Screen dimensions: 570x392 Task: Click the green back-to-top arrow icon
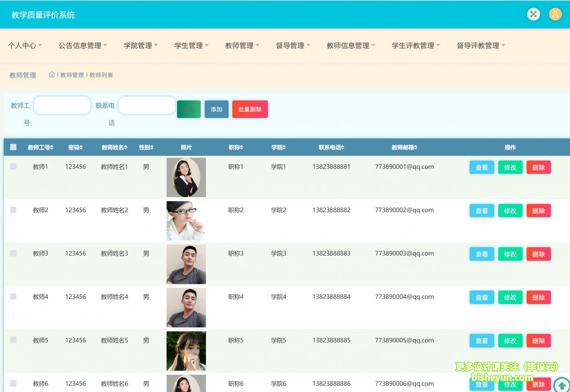tap(561, 384)
